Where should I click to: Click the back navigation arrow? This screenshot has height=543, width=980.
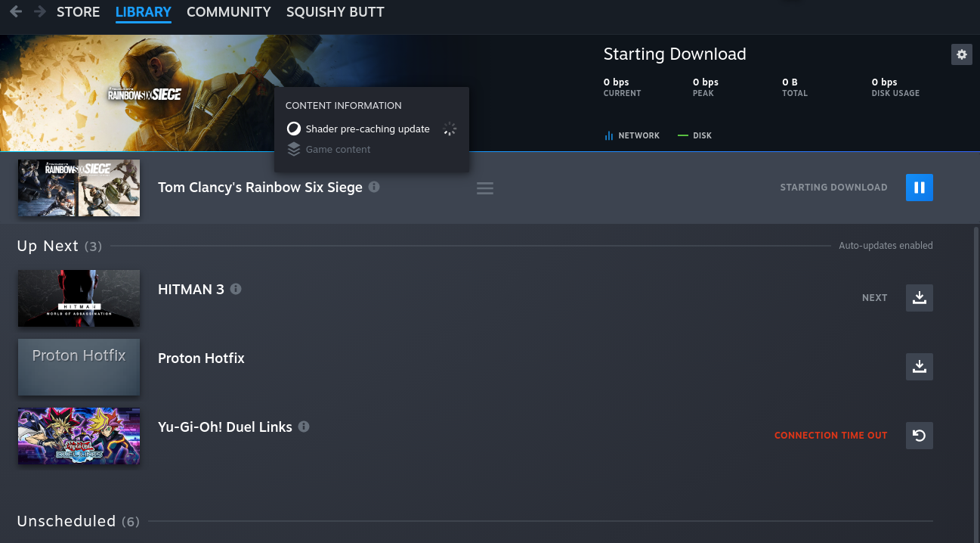coord(15,11)
